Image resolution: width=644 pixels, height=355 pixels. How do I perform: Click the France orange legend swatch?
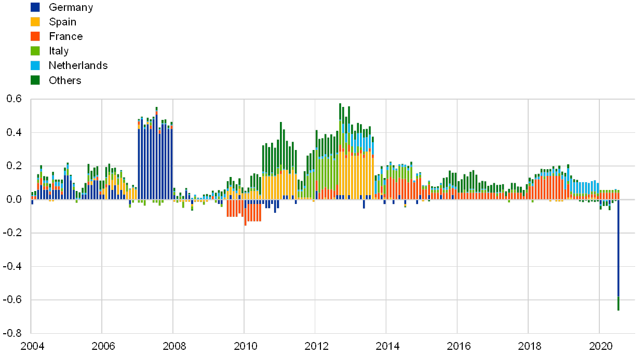pyautogui.click(x=35, y=36)
